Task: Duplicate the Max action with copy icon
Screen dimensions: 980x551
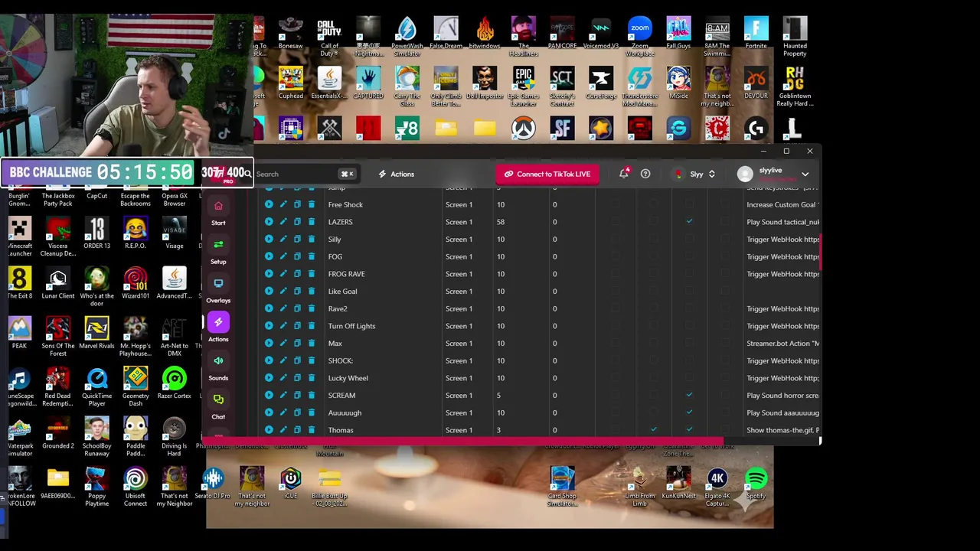Action: (x=297, y=344)
